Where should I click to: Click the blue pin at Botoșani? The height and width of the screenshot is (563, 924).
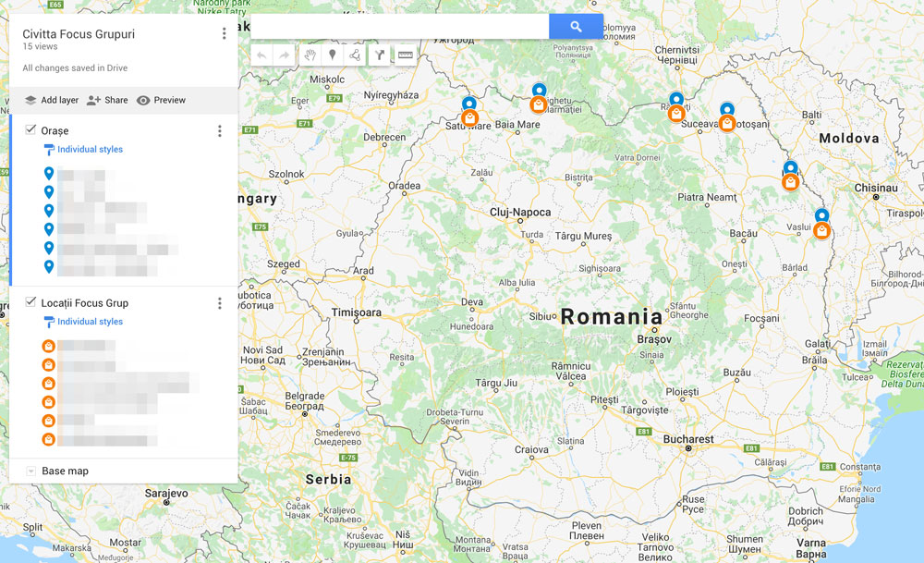pyautogui.click(x=727, y=109)
